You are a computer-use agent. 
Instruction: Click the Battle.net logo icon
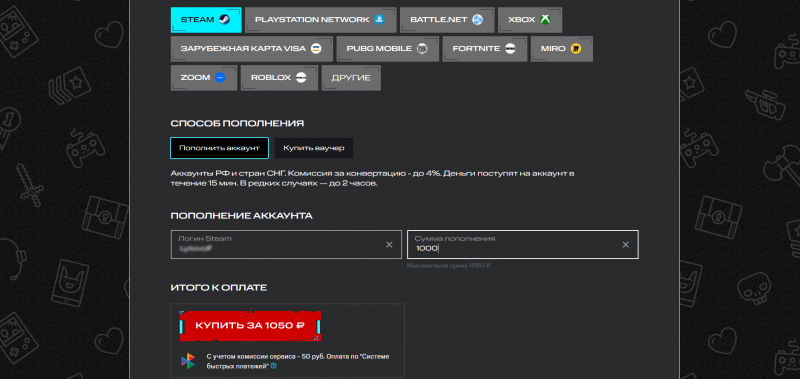(x=477, y=20)
